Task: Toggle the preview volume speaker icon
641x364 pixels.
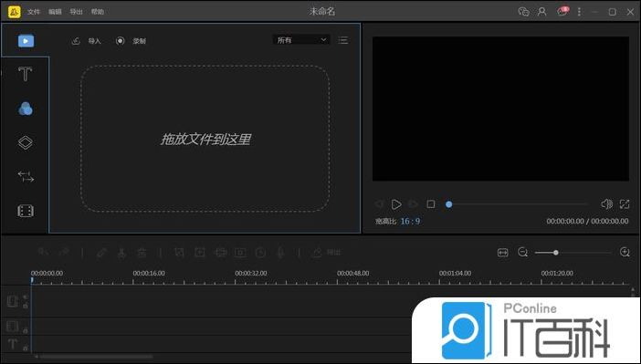Action: pyautogui.click(x=606, y=203)
